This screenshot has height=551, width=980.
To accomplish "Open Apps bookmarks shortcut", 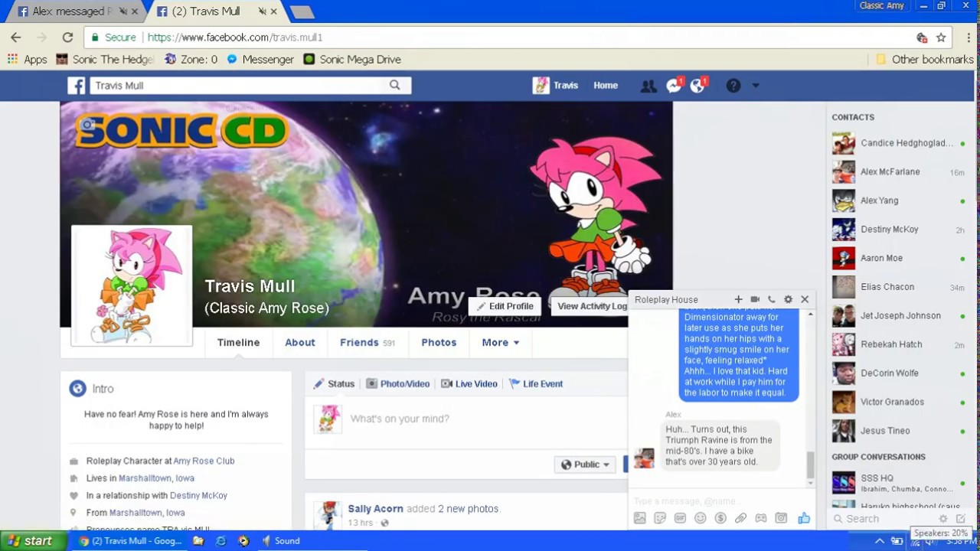I will (28, 59).
